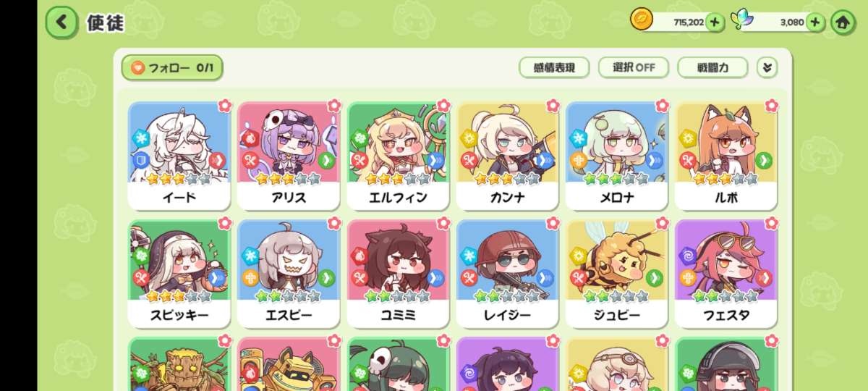Toggle 選択 OFF selection mode

click(634, 67)
